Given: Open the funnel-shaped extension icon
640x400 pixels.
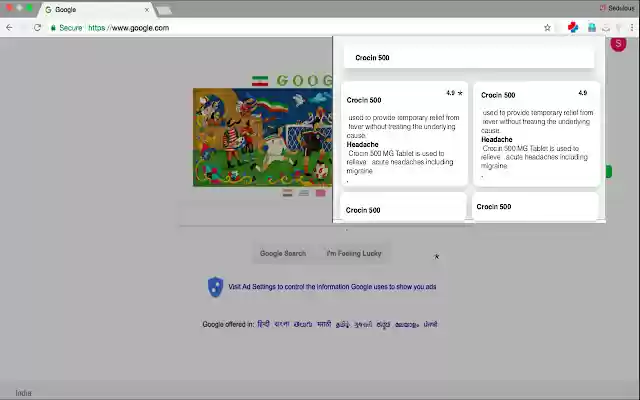Looking at the screenshot, I should pyautogui.click(x=619, y=28).
